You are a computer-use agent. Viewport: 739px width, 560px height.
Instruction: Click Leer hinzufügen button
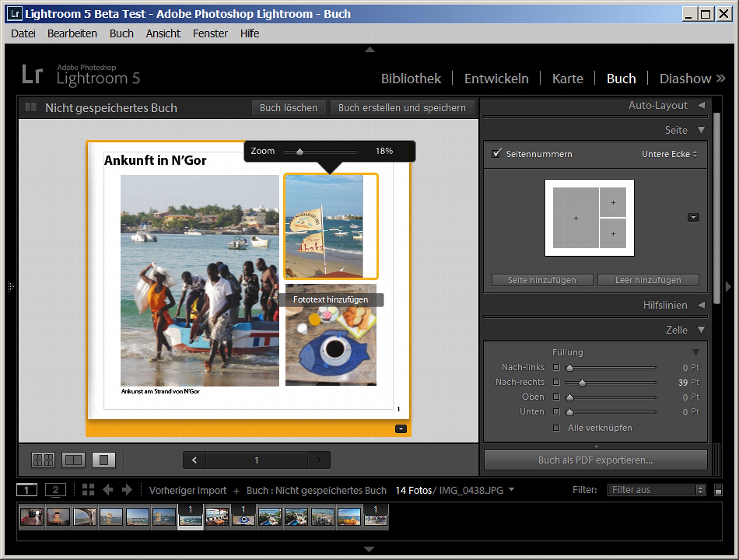point(648,280)
